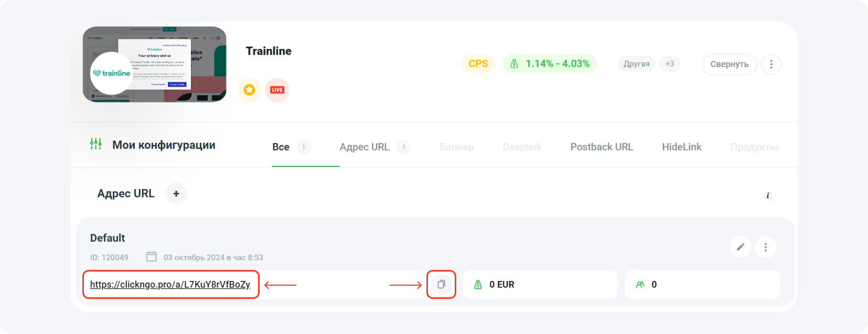The width and height of the screenshot is (868, 334).
Task: Open the Trainline offer three-dot menu
Action: (x=771, y=64)
